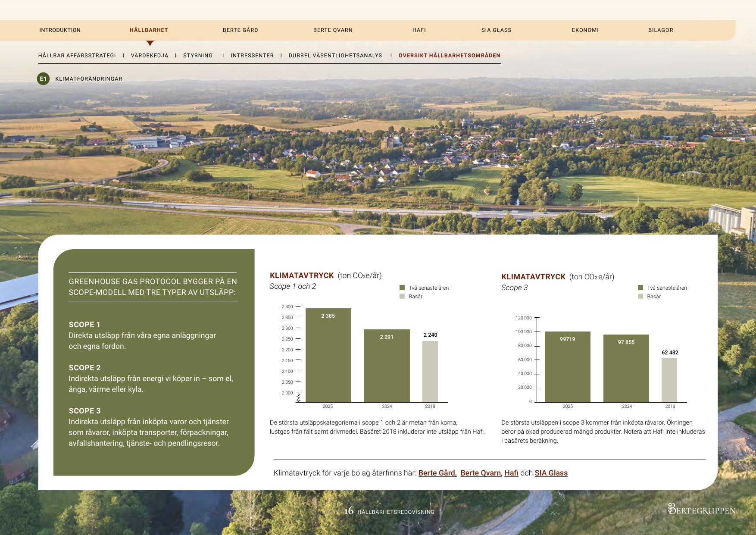Click green legend swatch in Scope 1 och 2 chart
The height and width of the screenshot is (535, 756).
pyautogui.click(x=402, y=288)
